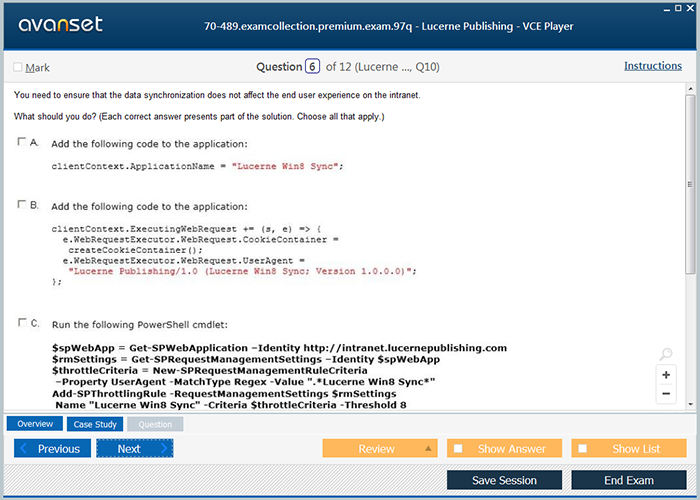
Task: Open the Instructions link
Action: [x=653, y=66]
